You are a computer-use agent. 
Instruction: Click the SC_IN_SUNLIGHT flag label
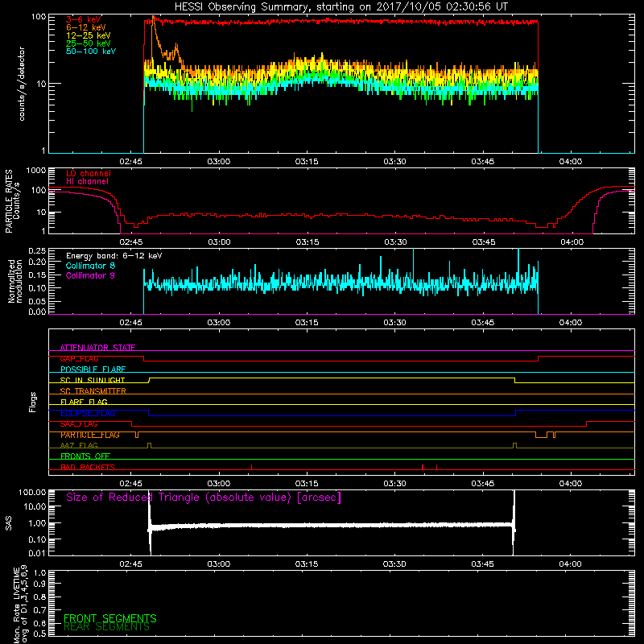(93, 380)
